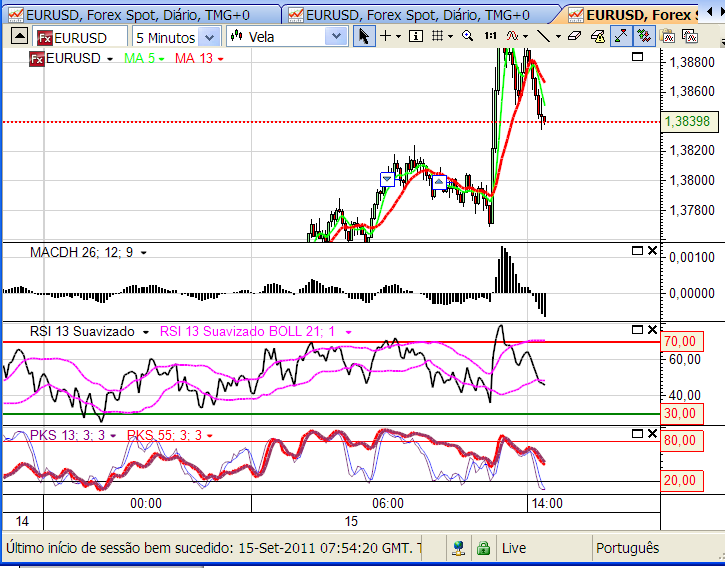Image resolution: width=725 pixels, height=568 pixels.
Task: Reset chart to 1:1 scale
Action: 490,36
